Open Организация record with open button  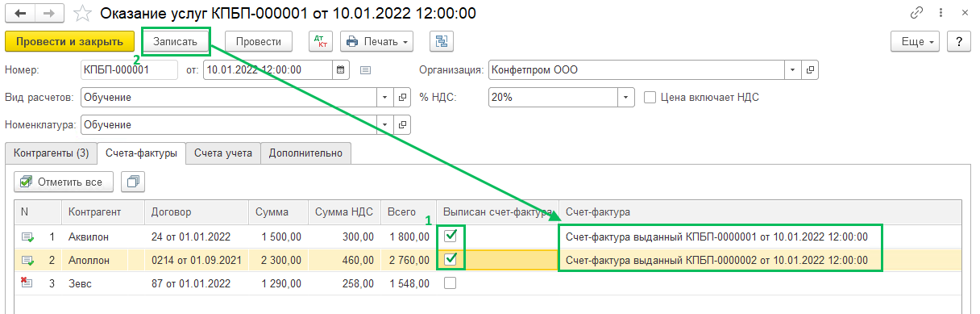(810, 69)
